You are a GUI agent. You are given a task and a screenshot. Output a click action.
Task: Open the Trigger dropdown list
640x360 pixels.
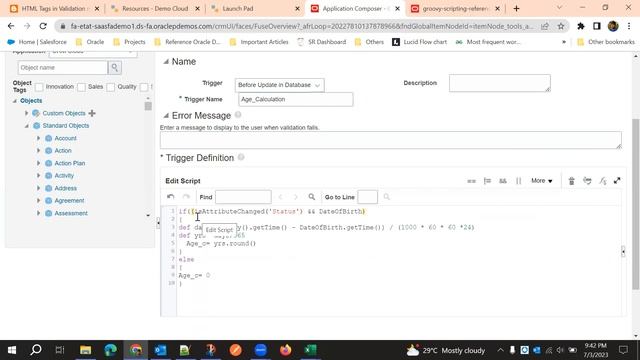280,85
